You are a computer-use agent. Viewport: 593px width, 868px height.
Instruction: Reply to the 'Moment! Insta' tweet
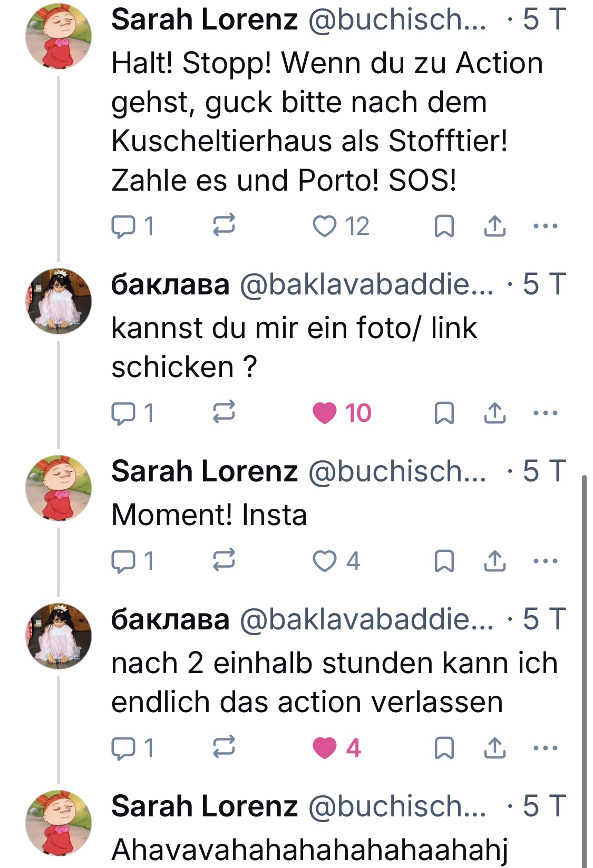tap(123, 561)
